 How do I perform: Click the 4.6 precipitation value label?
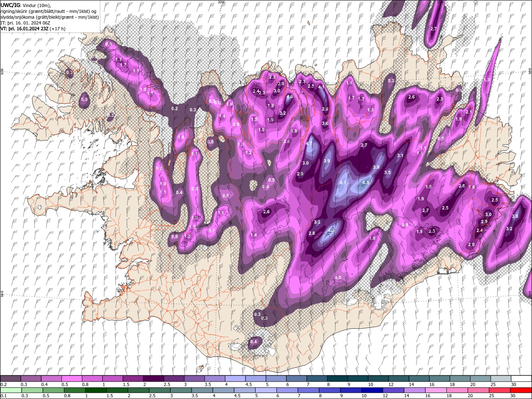click(290, 96)
